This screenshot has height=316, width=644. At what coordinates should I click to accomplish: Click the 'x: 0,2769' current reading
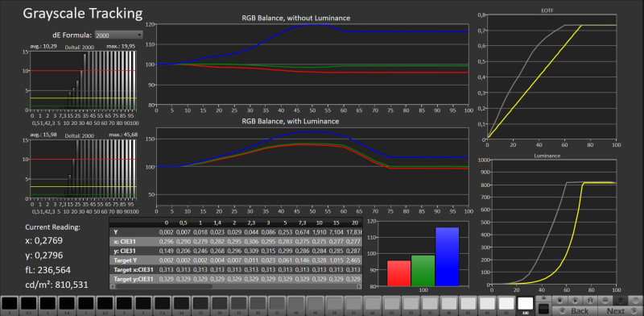tap(44, 241)
